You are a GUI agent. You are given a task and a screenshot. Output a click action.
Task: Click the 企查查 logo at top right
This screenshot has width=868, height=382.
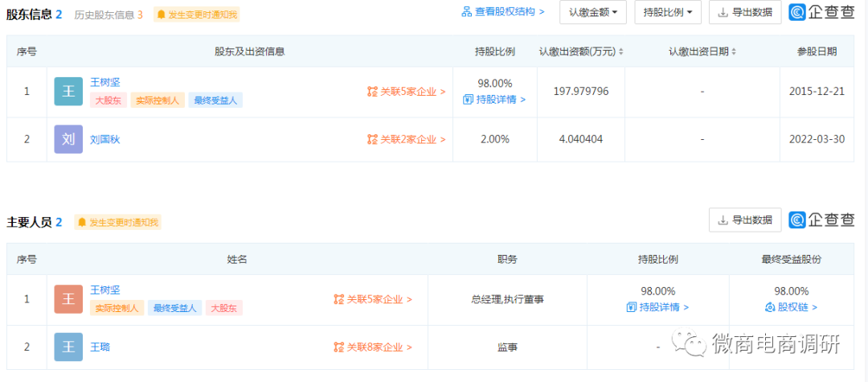point(821,12)
